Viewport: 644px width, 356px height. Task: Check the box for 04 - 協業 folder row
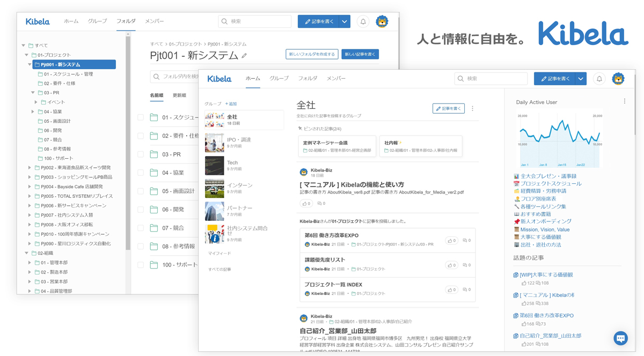141,173
